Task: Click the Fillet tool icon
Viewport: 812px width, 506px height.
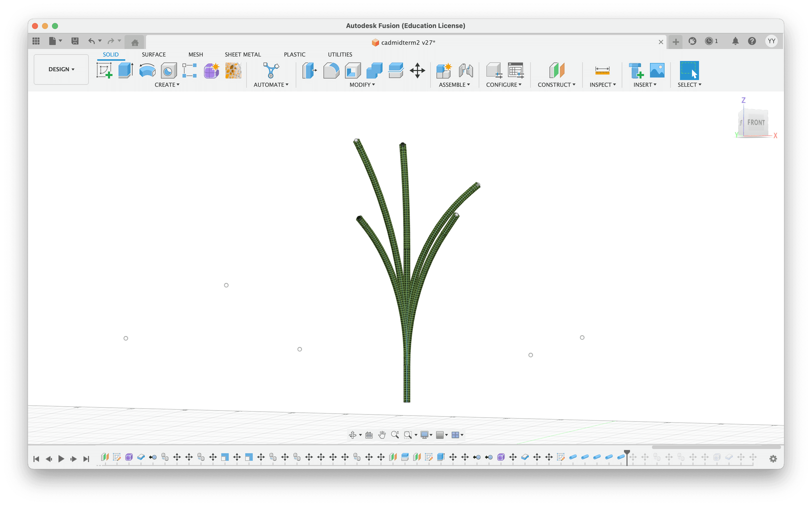Action: point(331,70)
